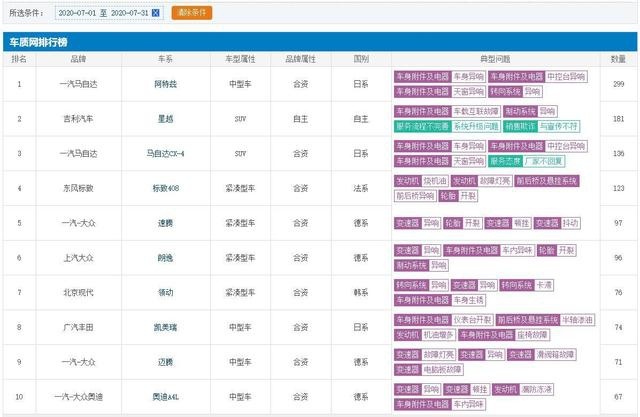Click 韩系 in the 领动 row
Viewport: 640px width, 417px height.
point(361,293)
